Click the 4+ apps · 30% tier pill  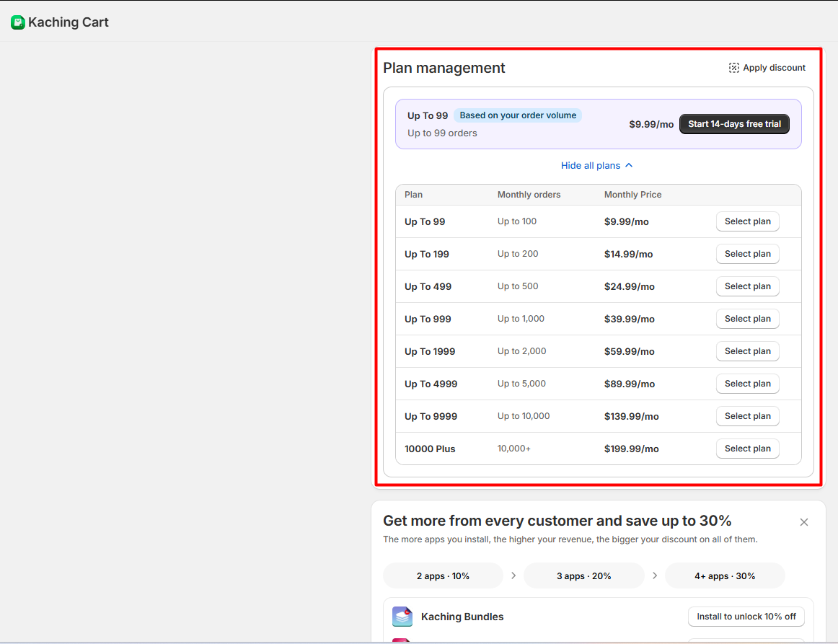pyautogui.click(x=725, y=575)
